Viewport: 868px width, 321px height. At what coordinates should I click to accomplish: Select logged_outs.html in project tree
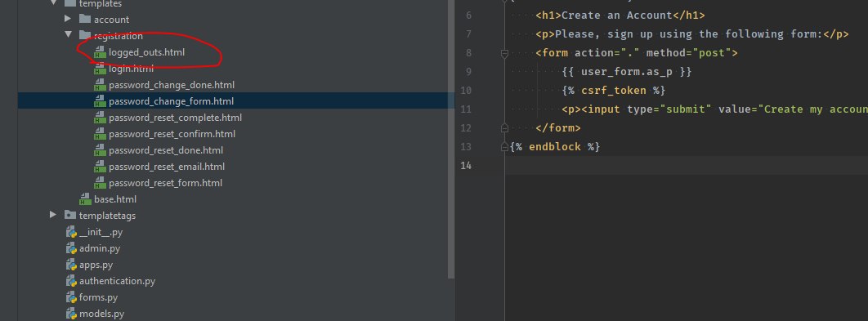[146, 52]
